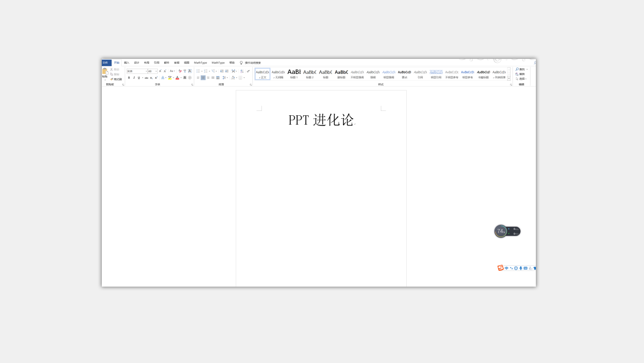This screenshot has width=644, height=363.
Task: Switch to the Help (帮助) tab
Action: pyautogui.click(x=232, y=63)
